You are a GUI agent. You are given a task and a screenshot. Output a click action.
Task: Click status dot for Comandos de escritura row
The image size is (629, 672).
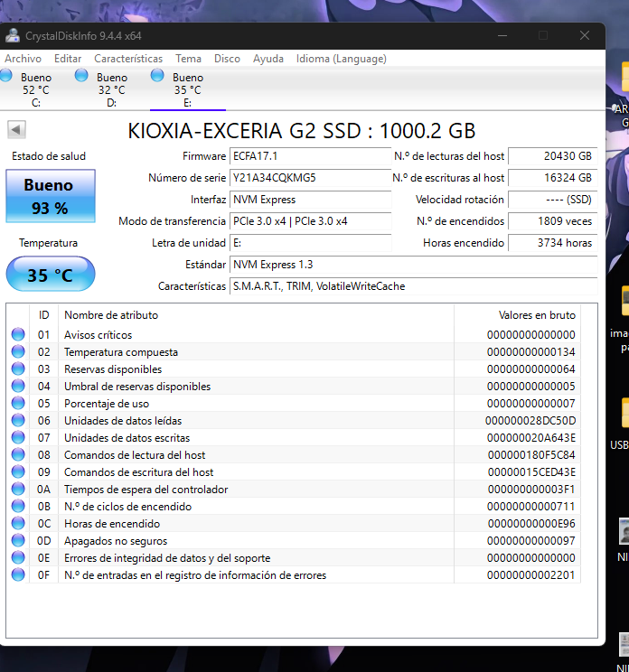(x=18, y=471)
